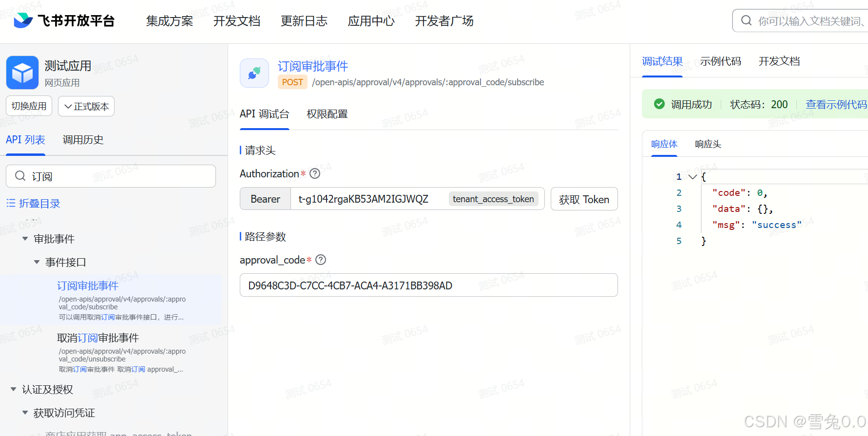Switch to the API 列表 tab
This screenshot has width=868, height=436.
coord(25,140)
